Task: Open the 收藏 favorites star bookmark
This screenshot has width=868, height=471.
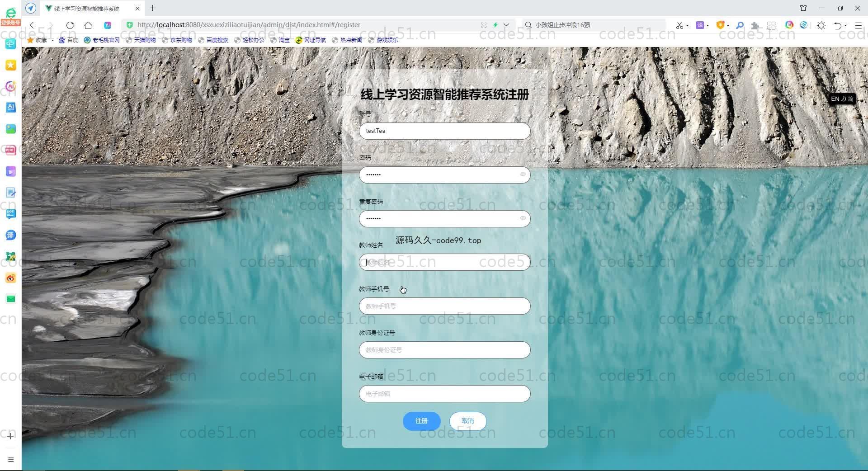Action: (x=37, y=40)
